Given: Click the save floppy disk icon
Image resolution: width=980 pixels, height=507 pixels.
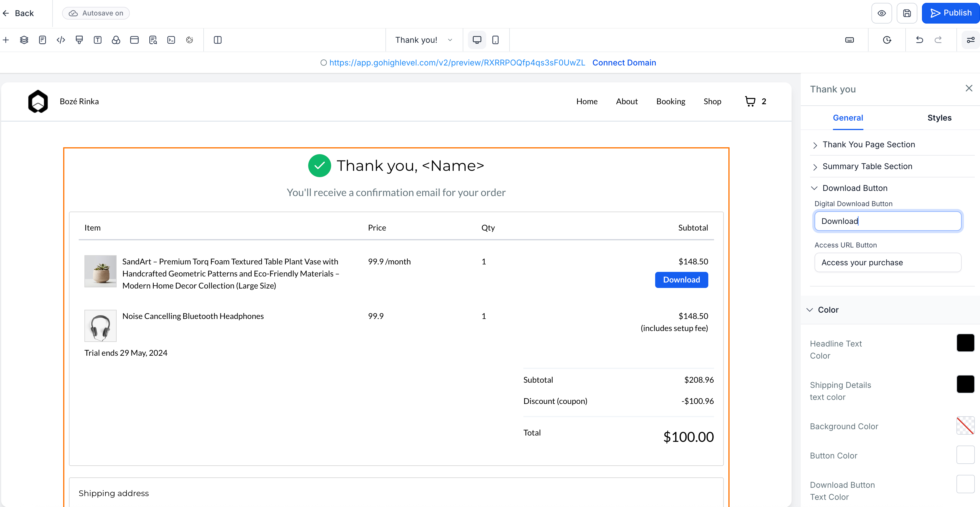Looking at the screenshot, I should (907, 13).
